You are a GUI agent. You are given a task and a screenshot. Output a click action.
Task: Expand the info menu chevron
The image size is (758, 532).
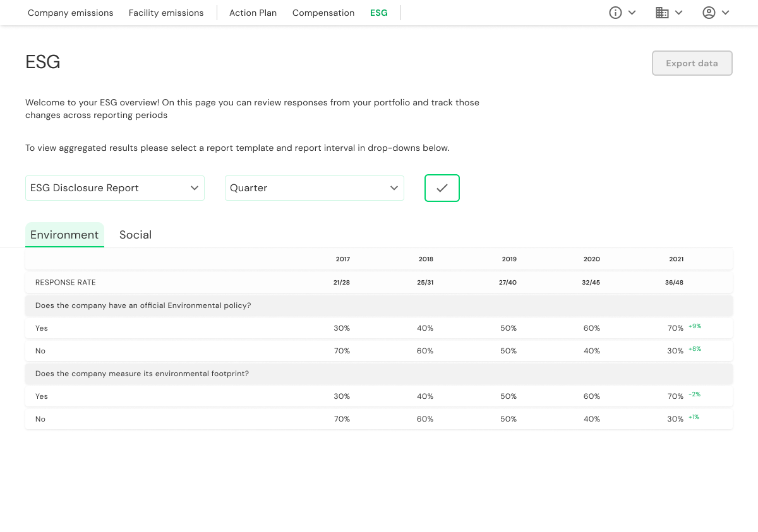(632, 13)
